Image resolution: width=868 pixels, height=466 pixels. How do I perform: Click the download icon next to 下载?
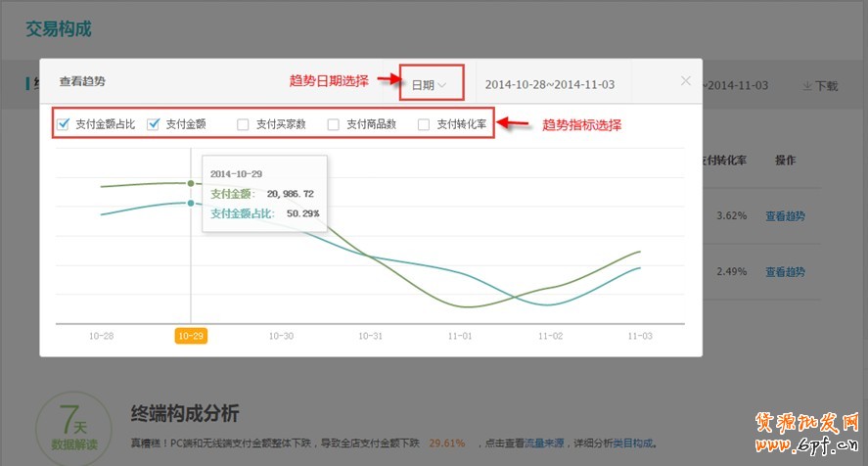(x=806, y=86)
